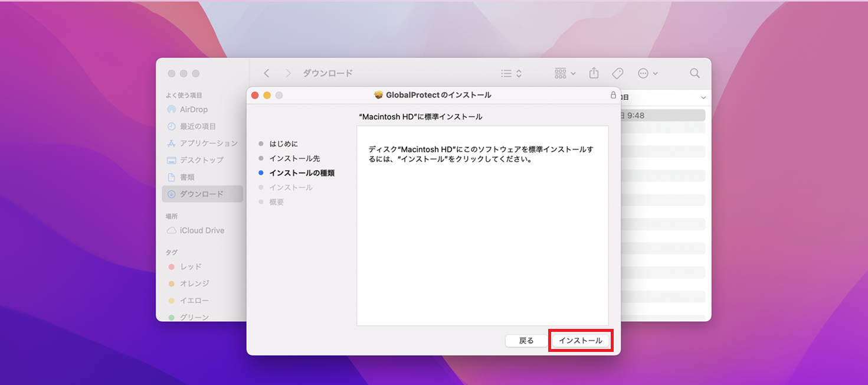The image size is (868, 385).
Task: Open the More actions menu in Finder
Action: coord(648,73)
